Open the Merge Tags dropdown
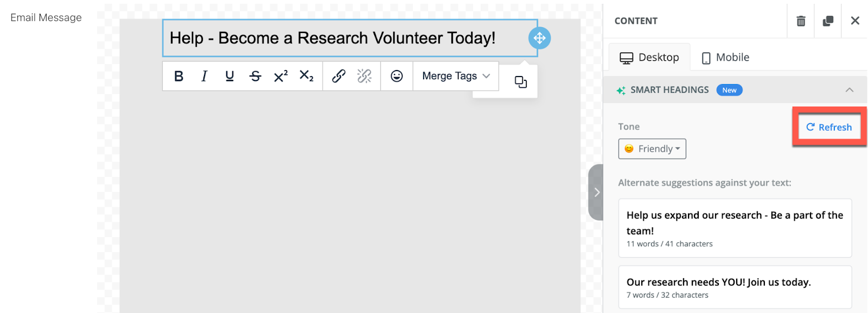868x313 pixels. [x=456, y=76]
